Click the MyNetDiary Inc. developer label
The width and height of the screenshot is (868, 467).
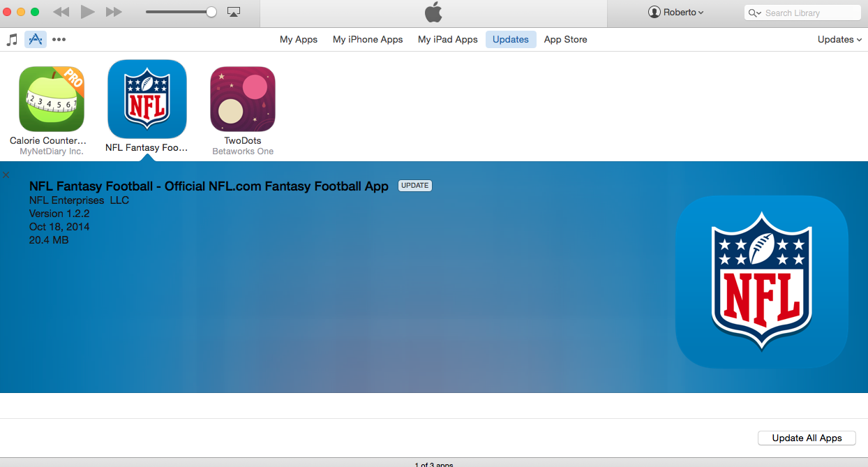(52, 151)
